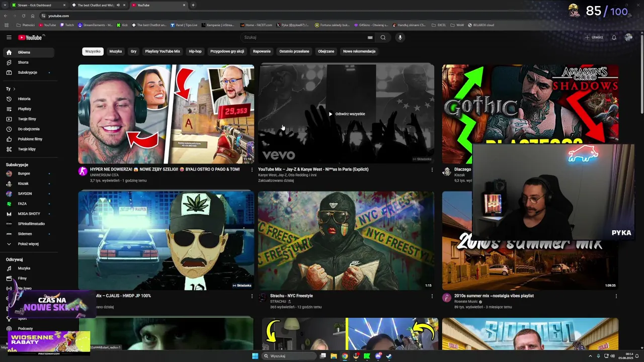The width and height of the screenshot is (644, 362).
Task: Open more options for 2010s summer mix
Action: (x=616, y=296)
